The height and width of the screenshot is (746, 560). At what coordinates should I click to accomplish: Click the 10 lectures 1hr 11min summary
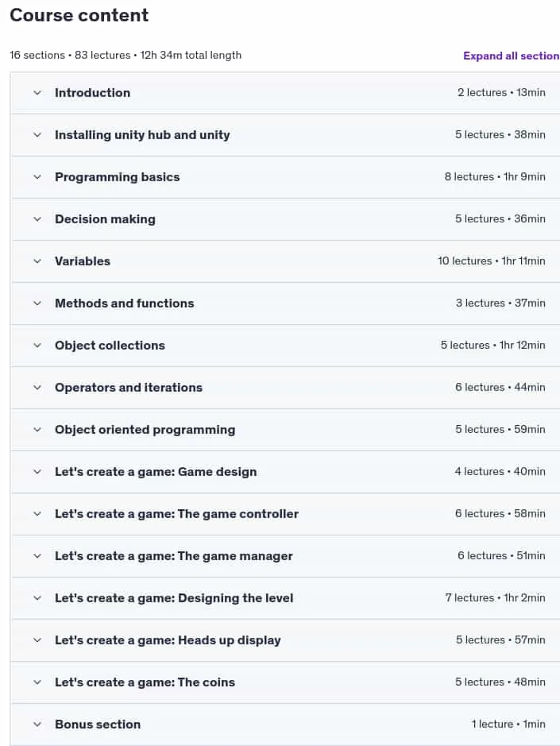pyautogui.click(x=492, y=261)
